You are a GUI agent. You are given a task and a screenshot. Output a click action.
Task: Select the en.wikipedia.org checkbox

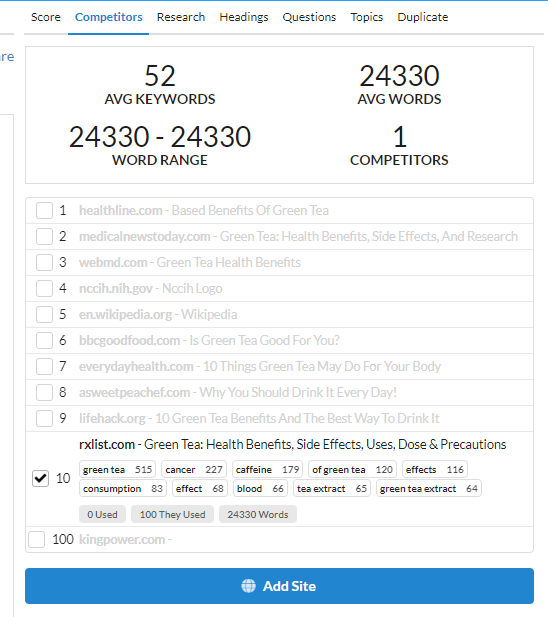pyautogui.click(x=44, y=314)
